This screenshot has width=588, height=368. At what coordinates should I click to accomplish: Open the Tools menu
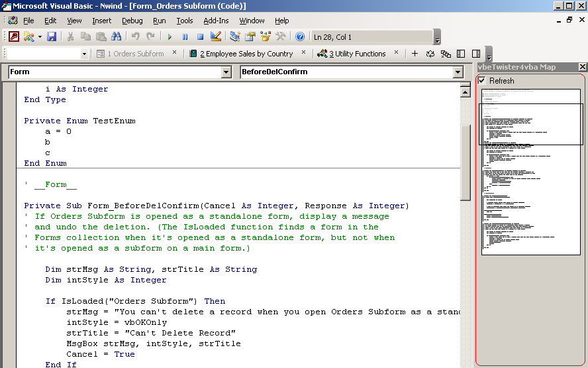click(x=185, y=21)
